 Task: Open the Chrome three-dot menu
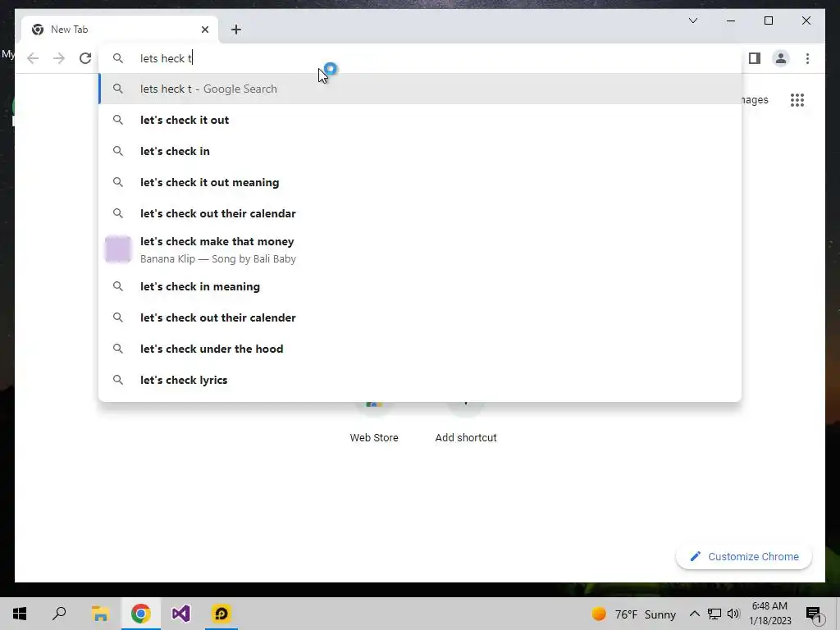coord(807,58)
